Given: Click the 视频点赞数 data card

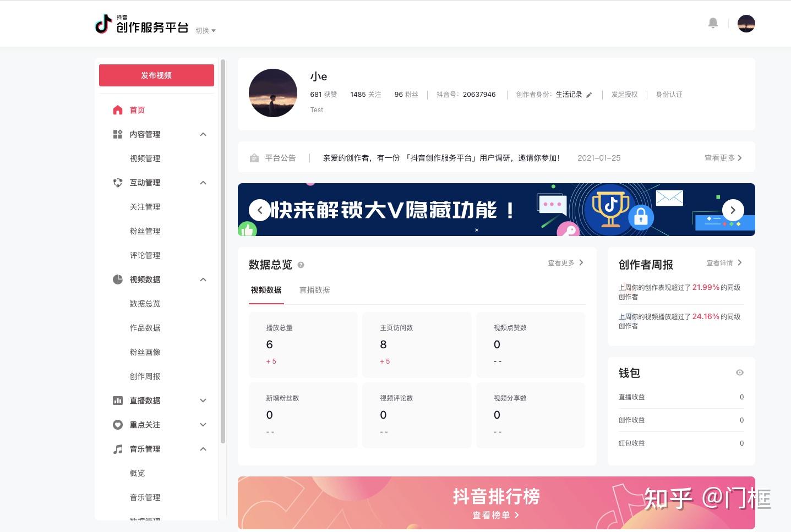Looking at the screenshot, I should click(531, 345).
